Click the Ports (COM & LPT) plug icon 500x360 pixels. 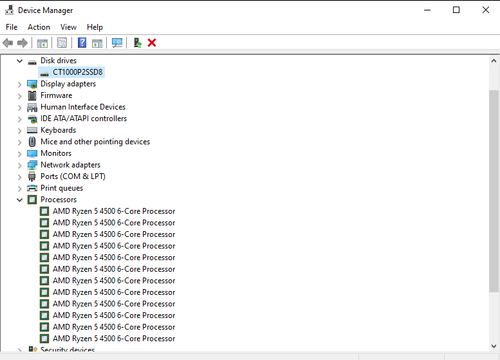click(x=32, y=177)
